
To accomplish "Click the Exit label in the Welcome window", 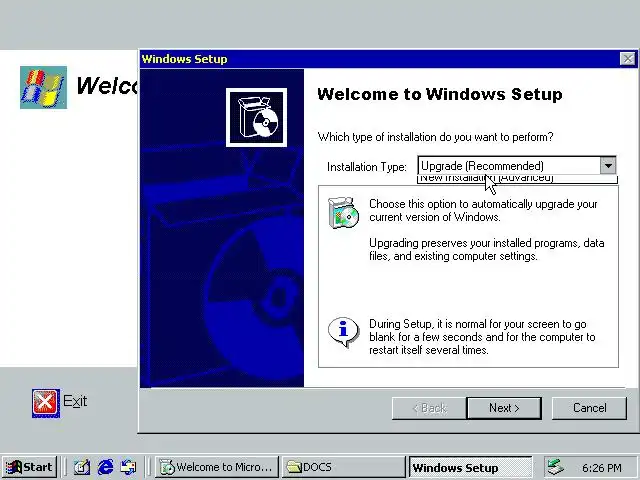I will coord(75,401).
